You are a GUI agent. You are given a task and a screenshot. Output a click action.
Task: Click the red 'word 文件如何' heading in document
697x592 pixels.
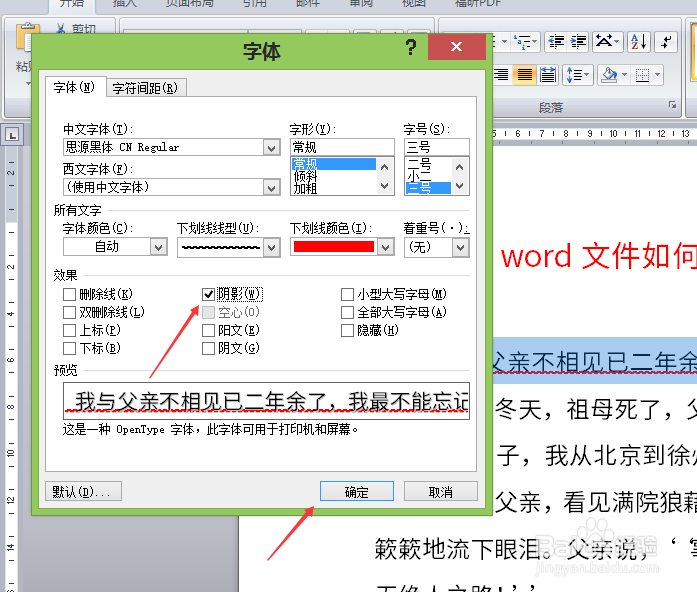pyautogui.click(x=599, y=256)
